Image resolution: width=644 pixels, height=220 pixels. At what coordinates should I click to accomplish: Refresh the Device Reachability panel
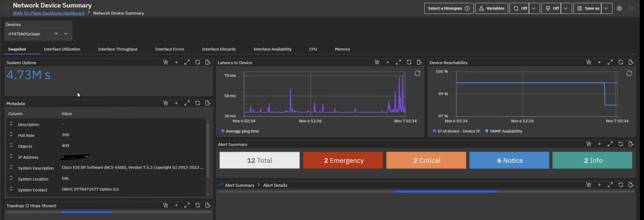(x=620, y=62)
